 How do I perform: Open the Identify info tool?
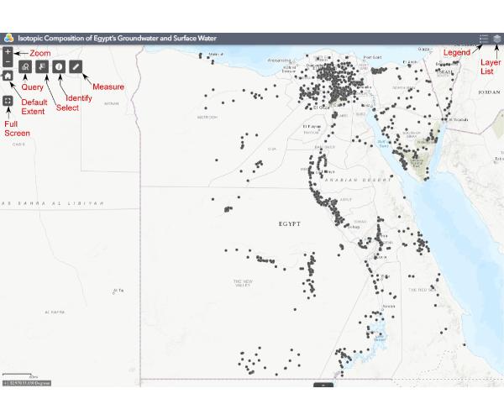coord(59,66)
